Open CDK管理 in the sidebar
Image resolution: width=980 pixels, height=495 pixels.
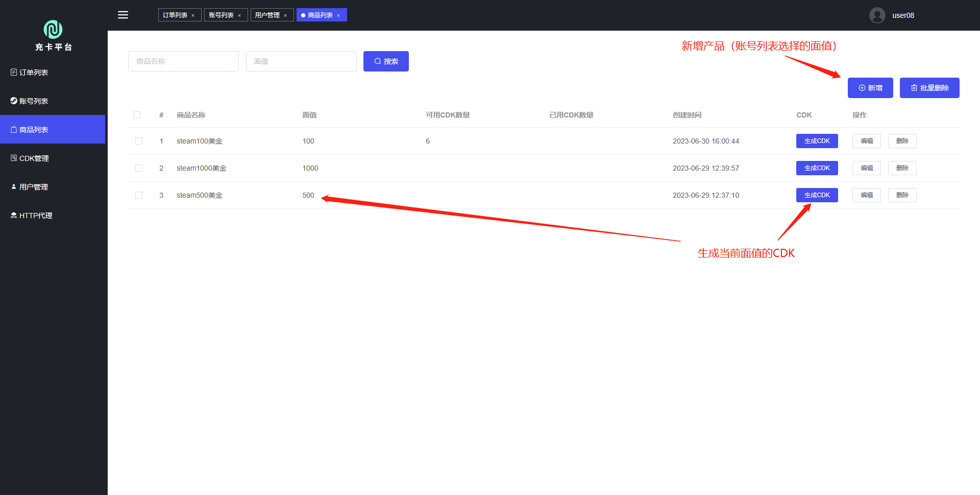click(53, 158)
